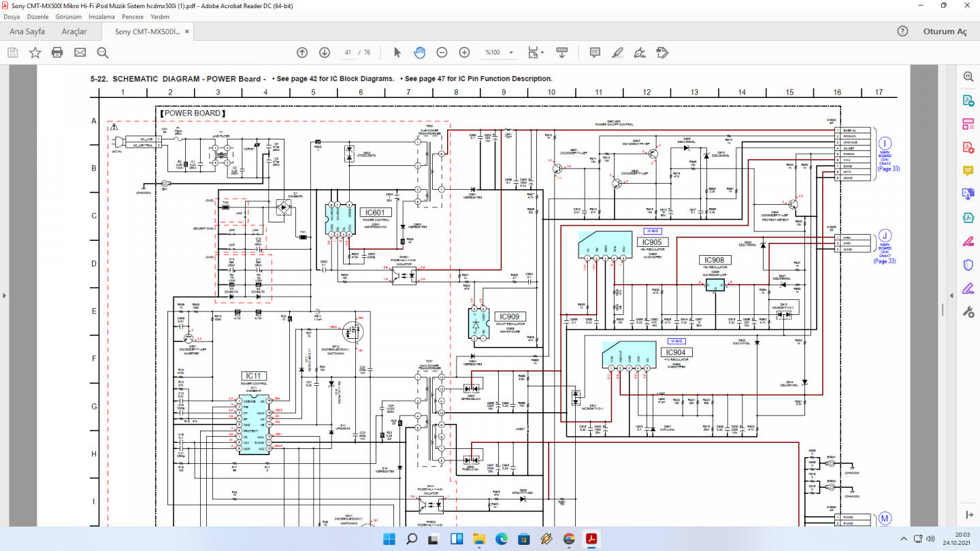Open Microsoft Store from the taskbar

click(x=523, y=539)
